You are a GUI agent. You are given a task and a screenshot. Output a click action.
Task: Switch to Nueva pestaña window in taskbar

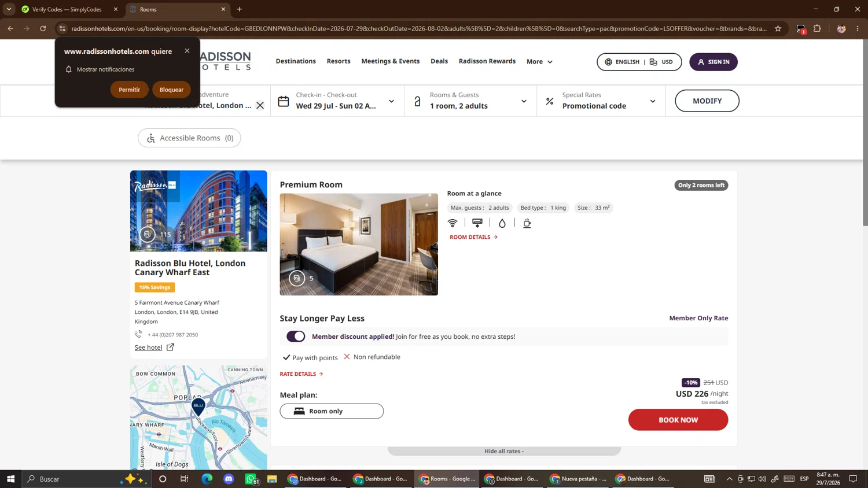[x=578, y=479]
